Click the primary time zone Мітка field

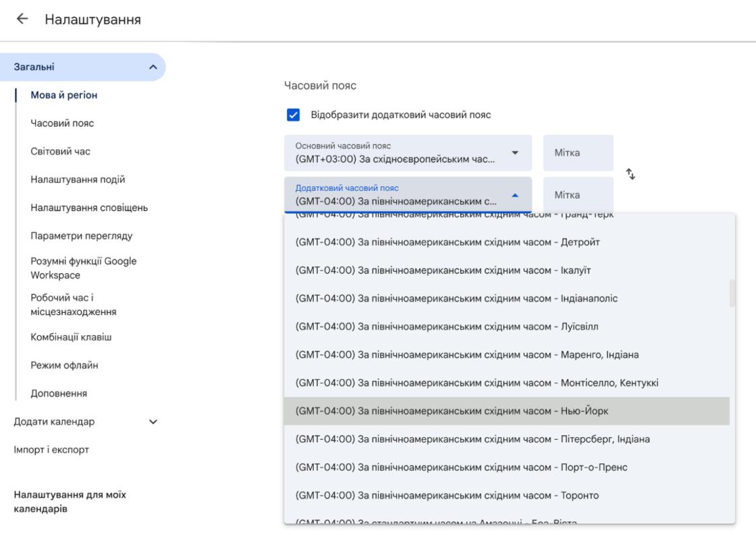578,153
